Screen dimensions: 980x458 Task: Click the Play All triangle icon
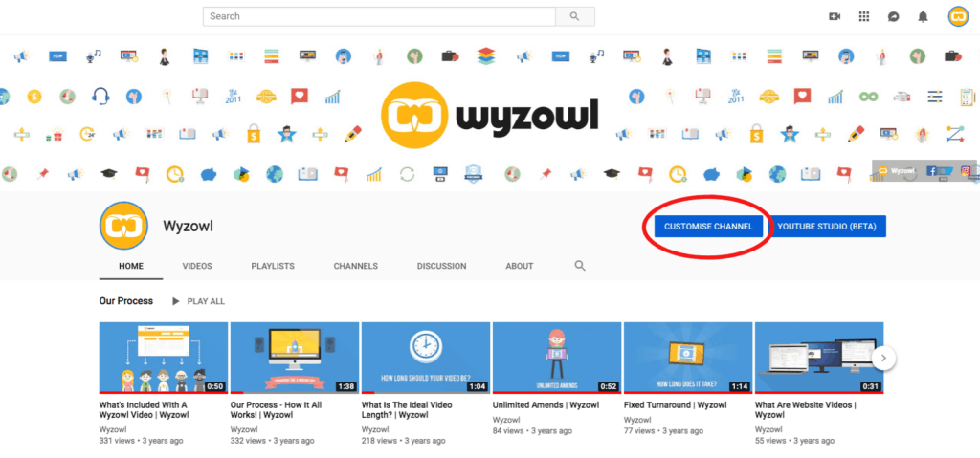tap(176, 301)
